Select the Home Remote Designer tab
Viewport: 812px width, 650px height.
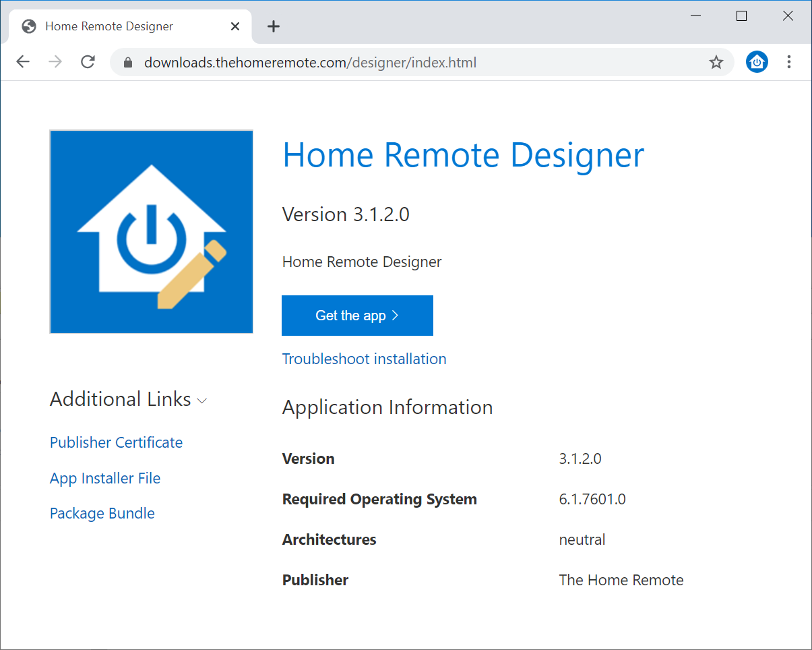109,26
